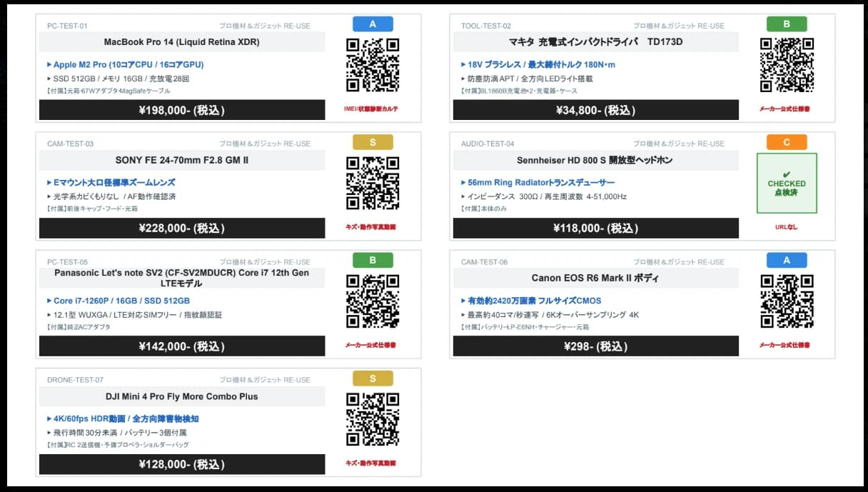The image size is (868, 492).
Task: Open キズ・動作写真動画 on the SONY lens card
Action: point(370,227)
